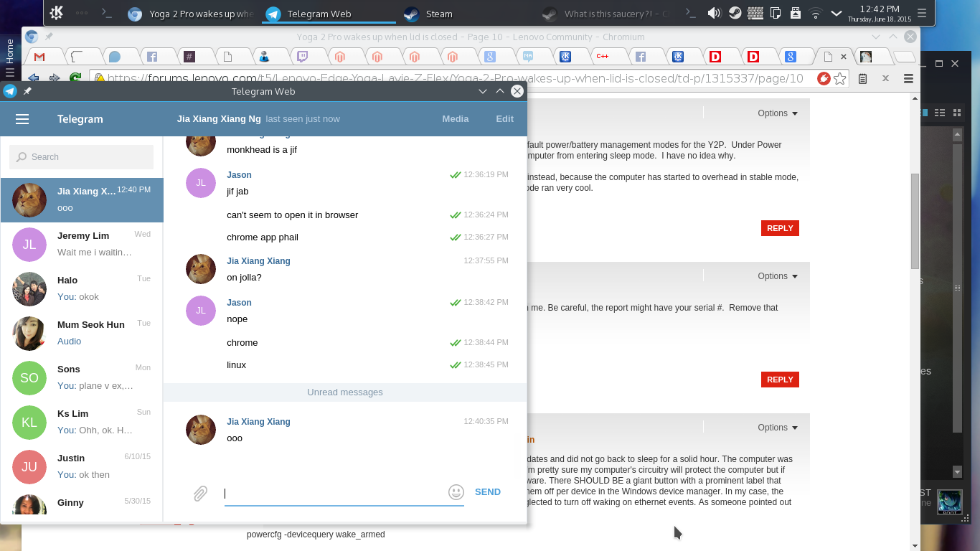Click the Chromium page vertical scrollbar
This screenshot has height=551, width=980.
tap(915, 221)
